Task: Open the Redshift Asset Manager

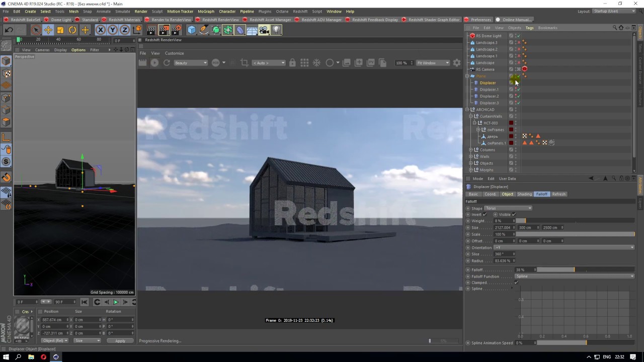Action: point(267,20)
